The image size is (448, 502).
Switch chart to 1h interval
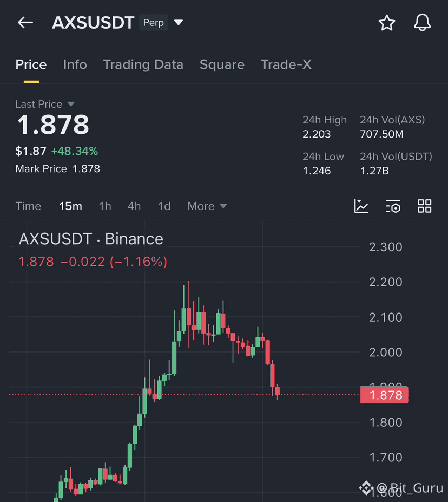click(105, 206)
